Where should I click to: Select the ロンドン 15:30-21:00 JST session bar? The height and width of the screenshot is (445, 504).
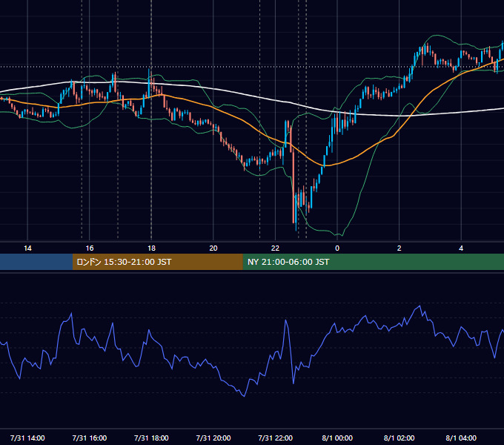tap(157, 262)
